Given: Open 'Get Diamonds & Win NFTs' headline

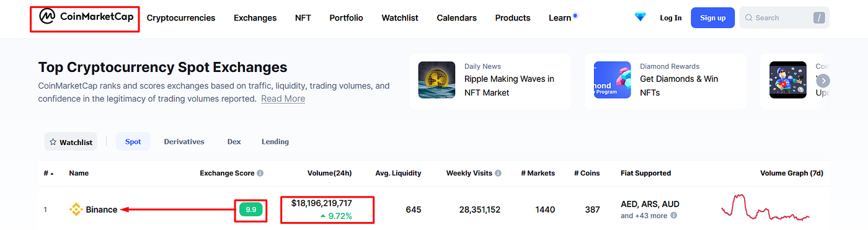Looking at the screenshot, I should click(x=679, y=86).
